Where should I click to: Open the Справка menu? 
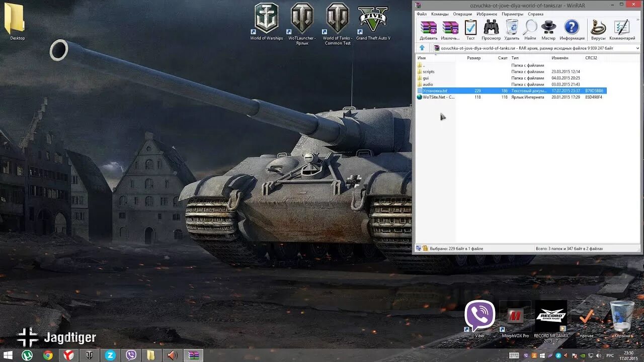(535, 14)
